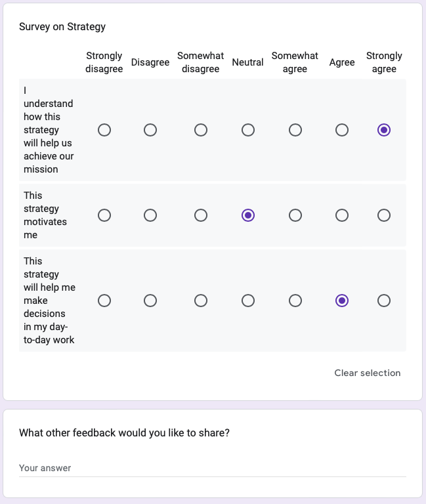Mark Strongly agree for day-to-day decisions row
This screenshot has height=504, width=426.
(384, 301)
